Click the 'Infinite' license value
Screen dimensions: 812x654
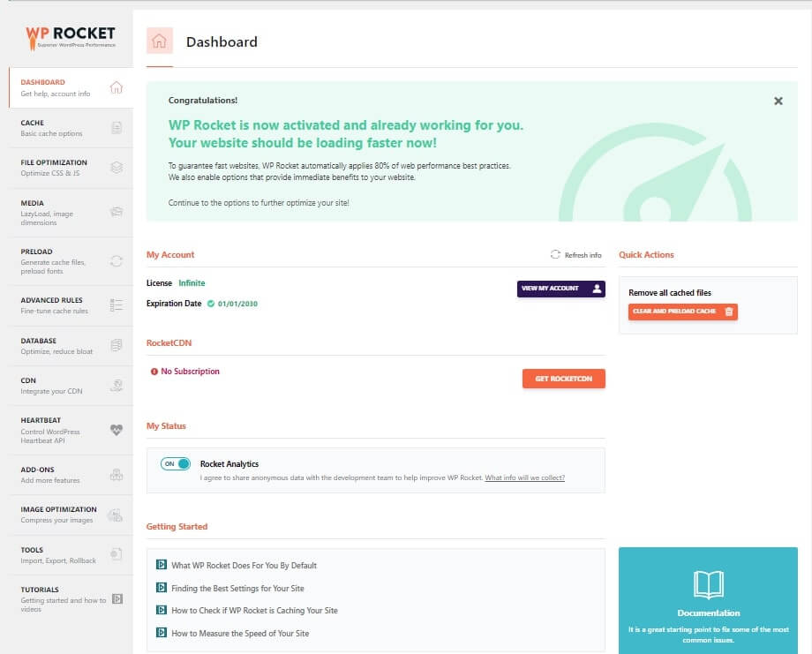[192, 282]
